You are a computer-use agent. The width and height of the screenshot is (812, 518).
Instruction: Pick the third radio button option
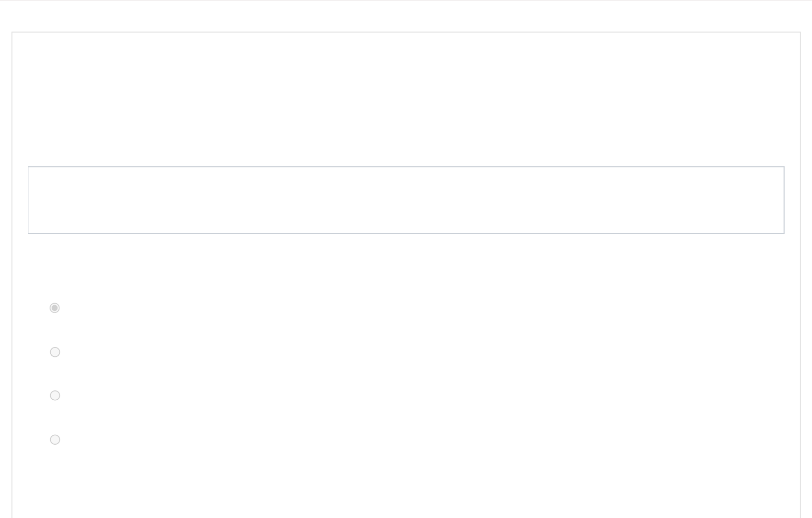55,396
